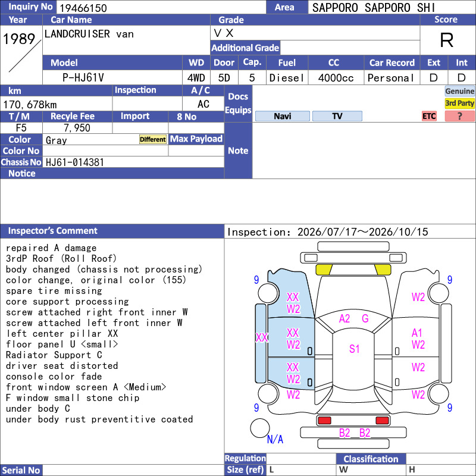Click the red ETC badge
The height and width of the screenshot is (476, 476).
[429, 116]
